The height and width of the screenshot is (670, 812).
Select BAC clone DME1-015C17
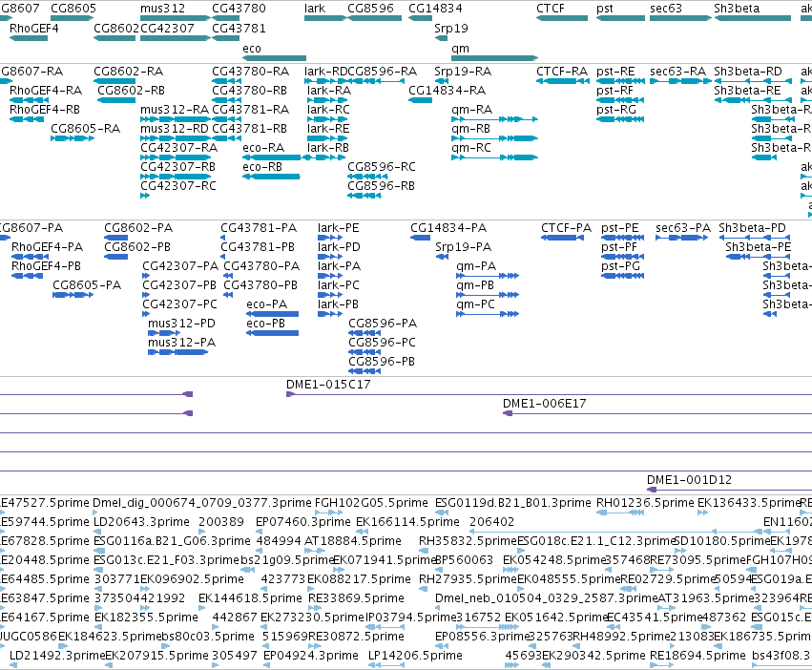(x=328, y=385)
